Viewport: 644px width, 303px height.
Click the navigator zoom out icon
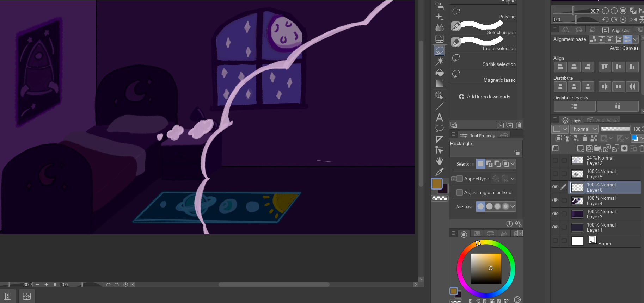pos(605,11)
